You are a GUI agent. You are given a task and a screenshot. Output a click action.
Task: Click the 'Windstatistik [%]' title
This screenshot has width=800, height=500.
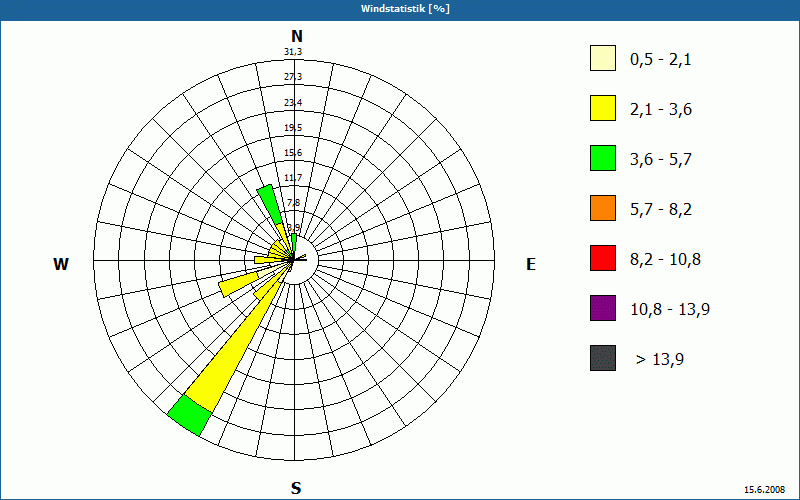tap(406, 9)
